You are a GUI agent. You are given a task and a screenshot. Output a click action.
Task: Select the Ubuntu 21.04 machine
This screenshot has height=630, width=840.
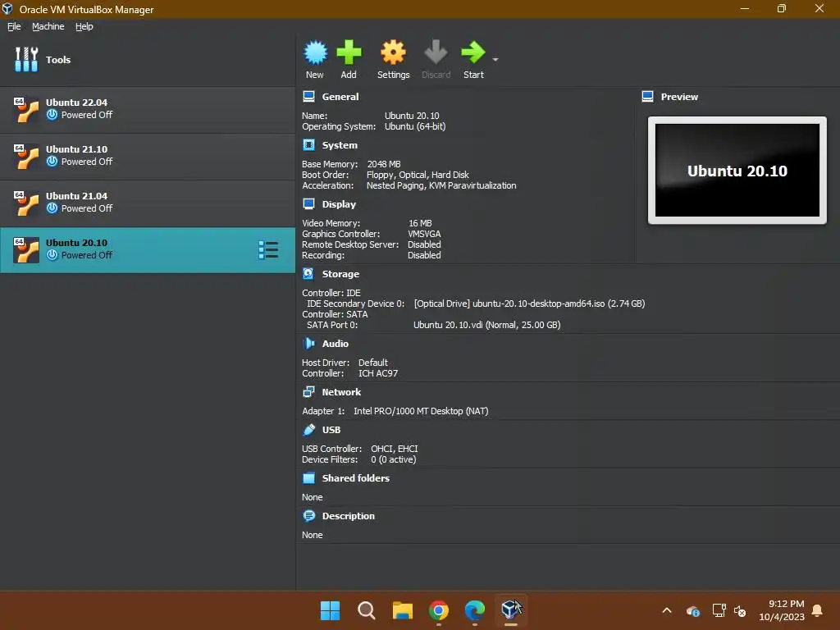[x=148, y=203]
